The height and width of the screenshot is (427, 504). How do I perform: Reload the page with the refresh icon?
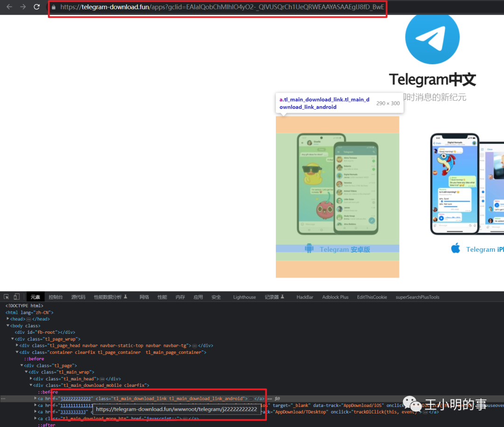(x=37, y=7)
